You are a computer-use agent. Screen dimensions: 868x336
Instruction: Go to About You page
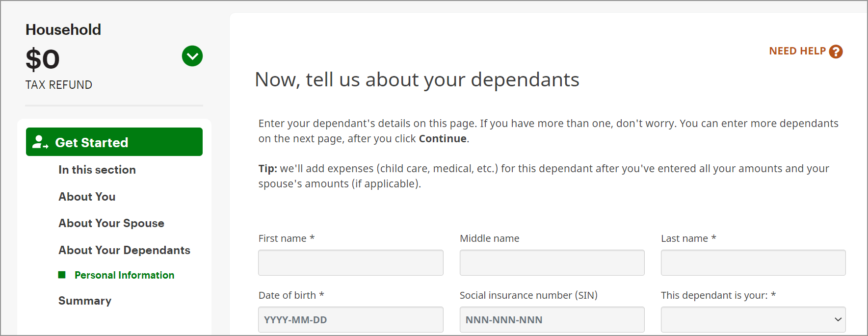pyautogui.click(x=87, y=197)
